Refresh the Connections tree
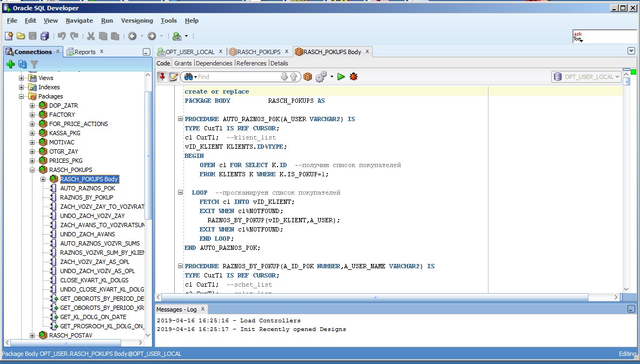The width and height of the screenshot is (640, 364). (22, 64)
